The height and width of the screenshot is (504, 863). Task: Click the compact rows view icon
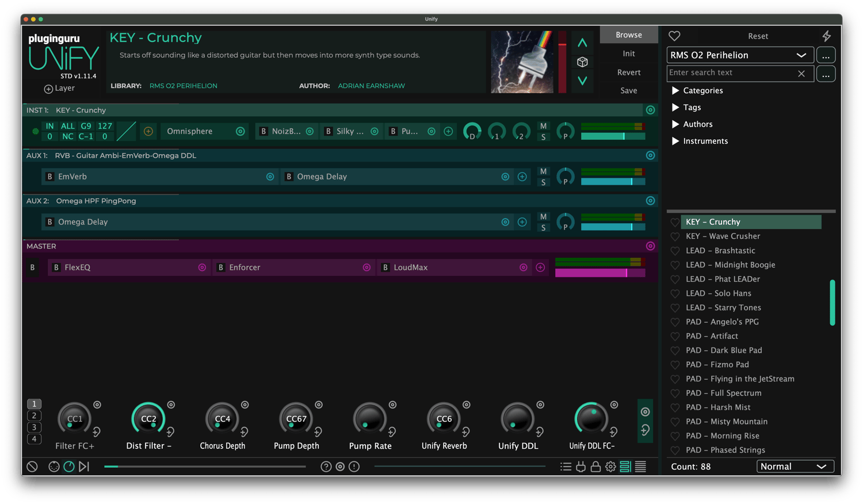[x=640, y=467]
